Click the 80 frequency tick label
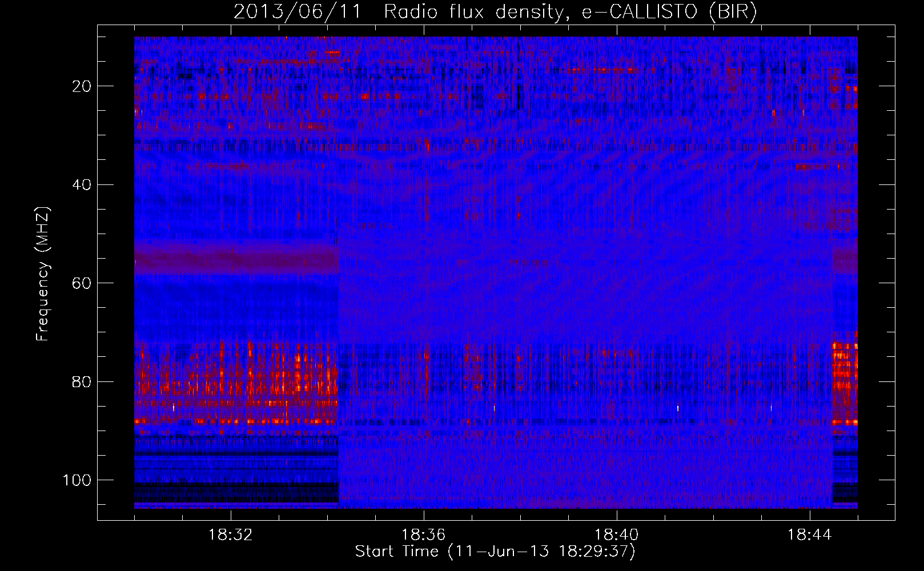 click(x=82, y=381)
